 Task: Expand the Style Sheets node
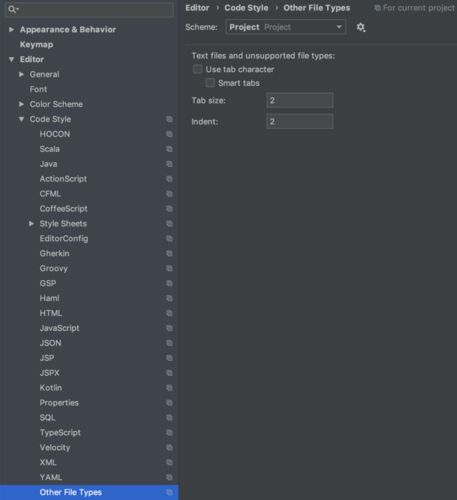pos(31,224)
